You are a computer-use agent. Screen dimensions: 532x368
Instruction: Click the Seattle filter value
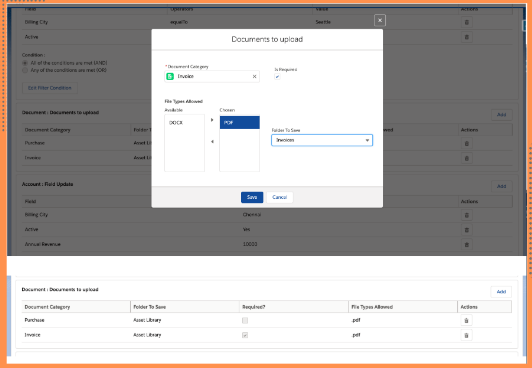click(323, 22)
